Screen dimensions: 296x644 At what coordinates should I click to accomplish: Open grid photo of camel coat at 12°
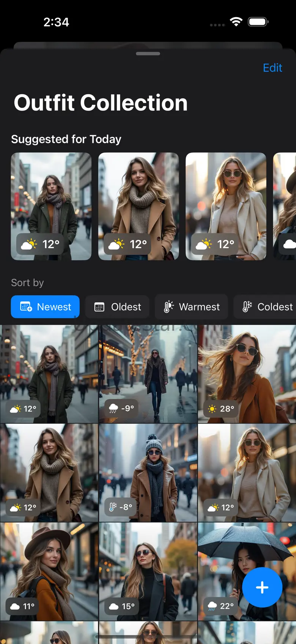pos(49,473)
